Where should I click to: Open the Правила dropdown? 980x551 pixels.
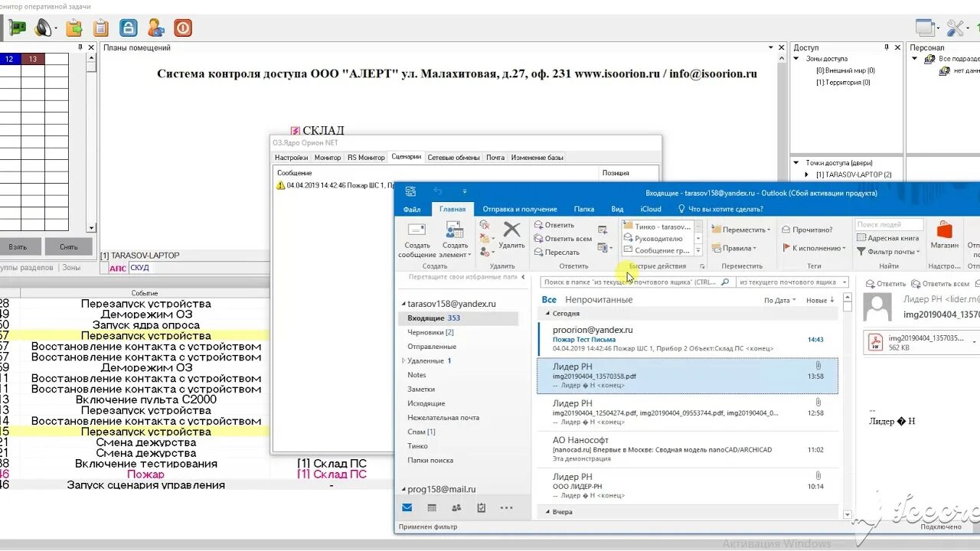click(x=733, y=248)
